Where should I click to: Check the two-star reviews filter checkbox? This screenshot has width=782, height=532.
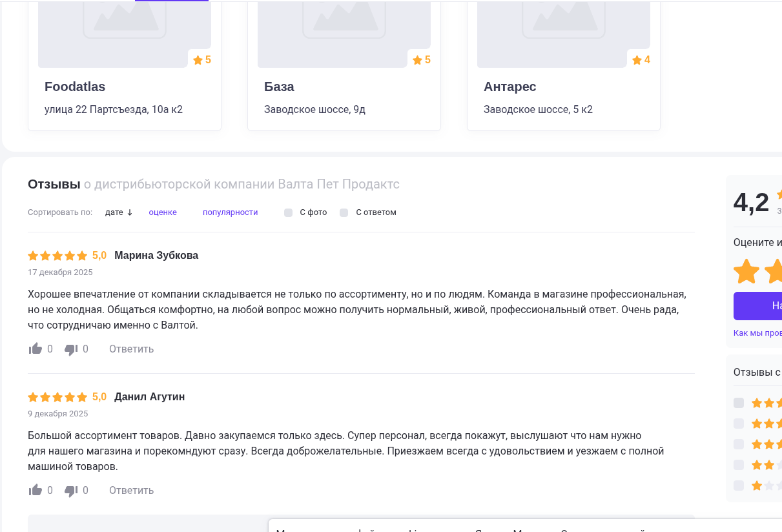(739, 465)
